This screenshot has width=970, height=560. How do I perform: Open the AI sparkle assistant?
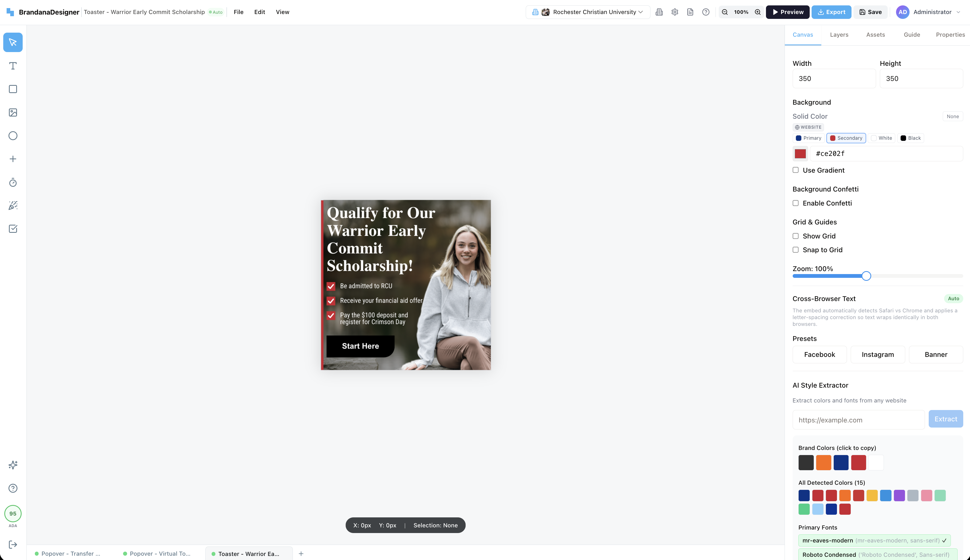[13, 465]
